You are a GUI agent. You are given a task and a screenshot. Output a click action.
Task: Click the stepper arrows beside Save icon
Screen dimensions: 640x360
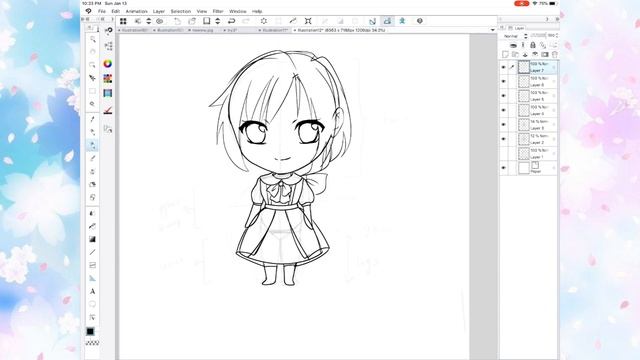click(x=218, y=21)
